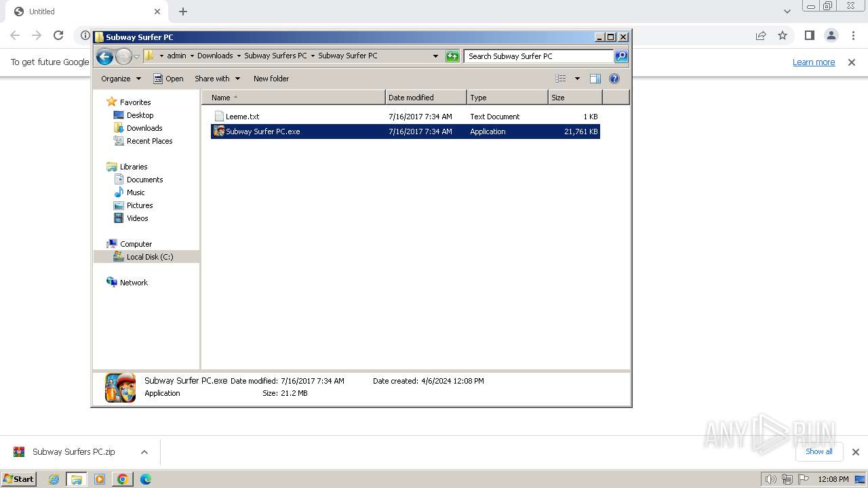Open the Pictures library

coord(140,205)
